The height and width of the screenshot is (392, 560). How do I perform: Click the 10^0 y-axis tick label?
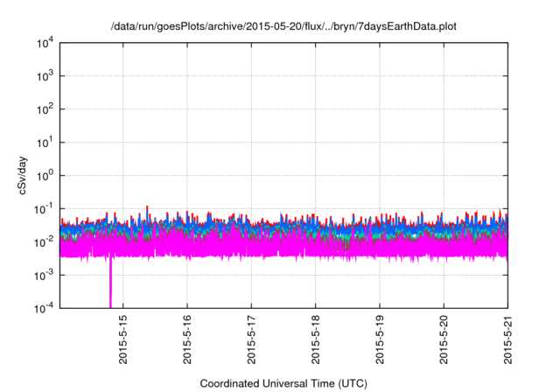point(45,176)
